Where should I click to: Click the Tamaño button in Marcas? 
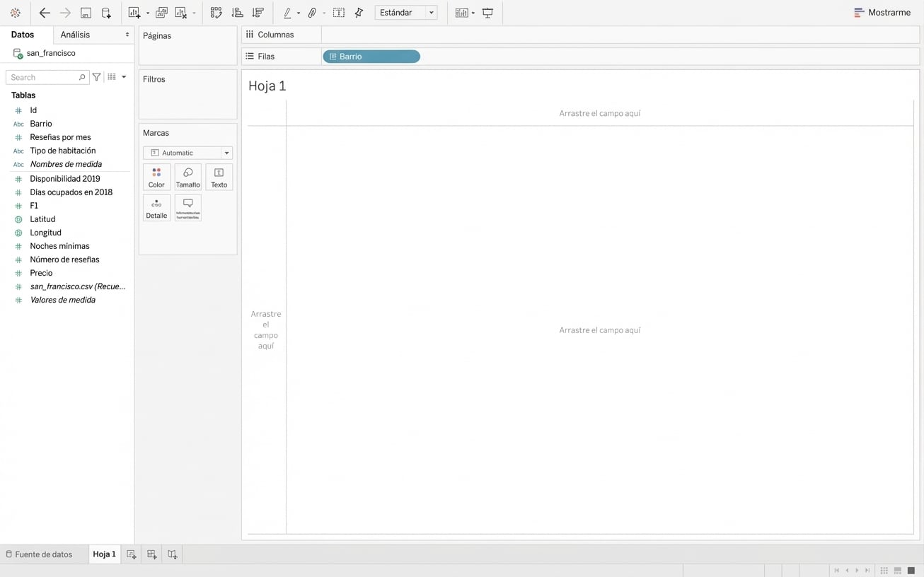187,177
